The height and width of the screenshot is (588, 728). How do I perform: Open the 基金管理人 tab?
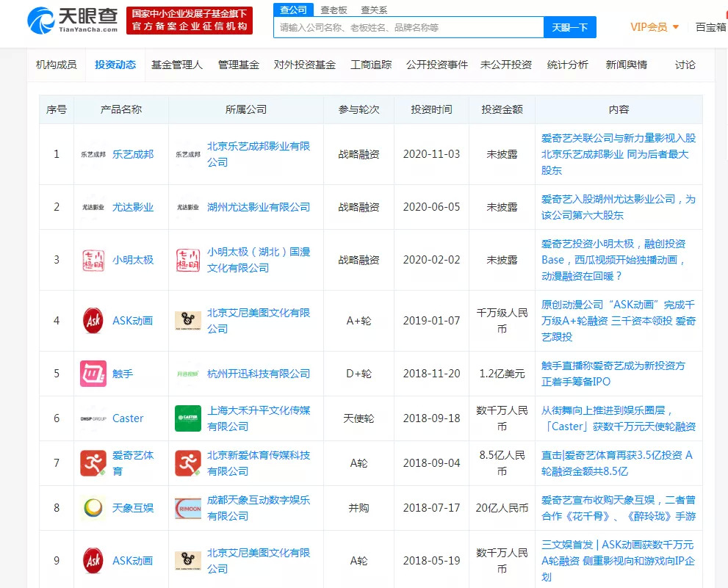pyautogui.click(x=176, y=65)
